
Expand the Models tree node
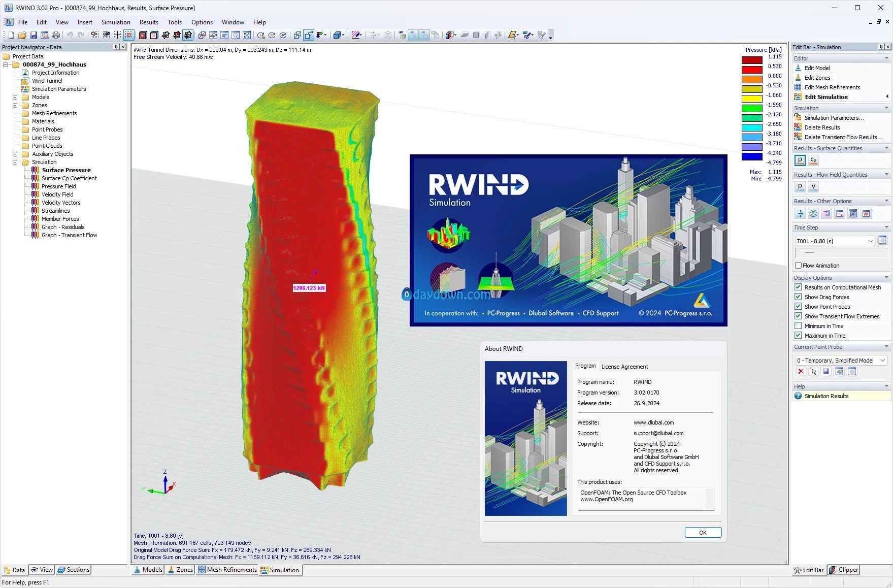15,97
